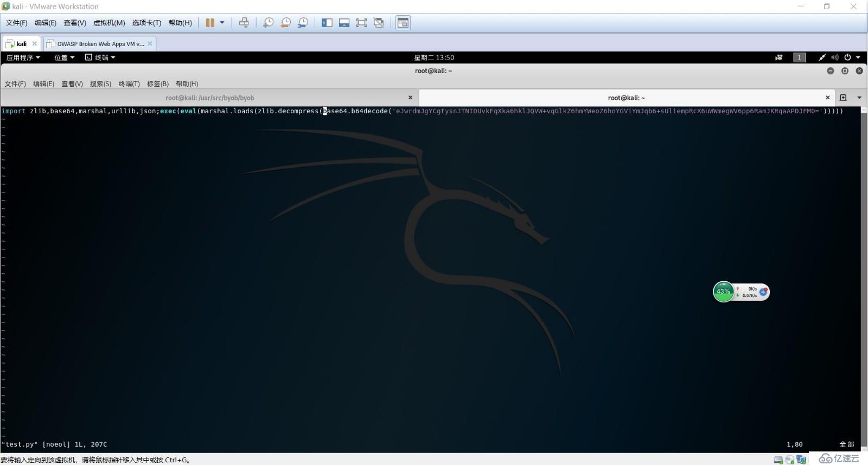Open the snapshot manager wrench-clock icon
This screenshot has height=465, width=868.
(x=303, y=23)
